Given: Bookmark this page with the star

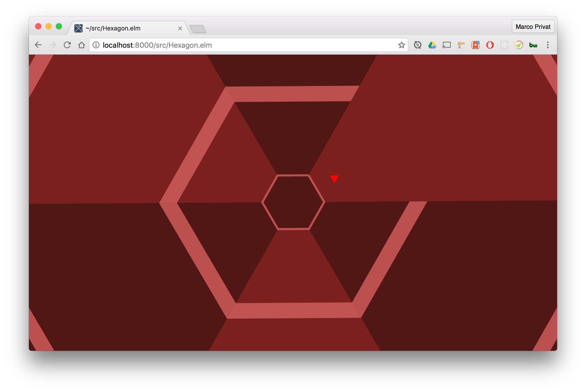Looking at the screenshot, I should click(401, 45).
